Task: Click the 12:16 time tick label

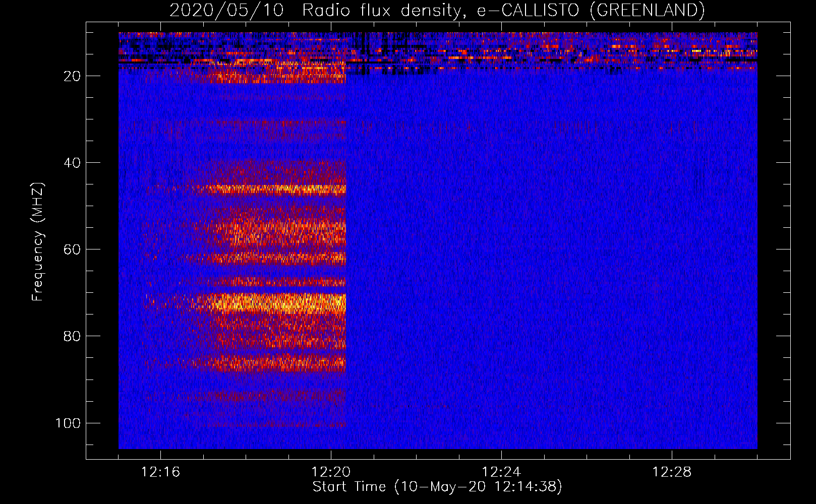Action: click(x=160, y=472)
